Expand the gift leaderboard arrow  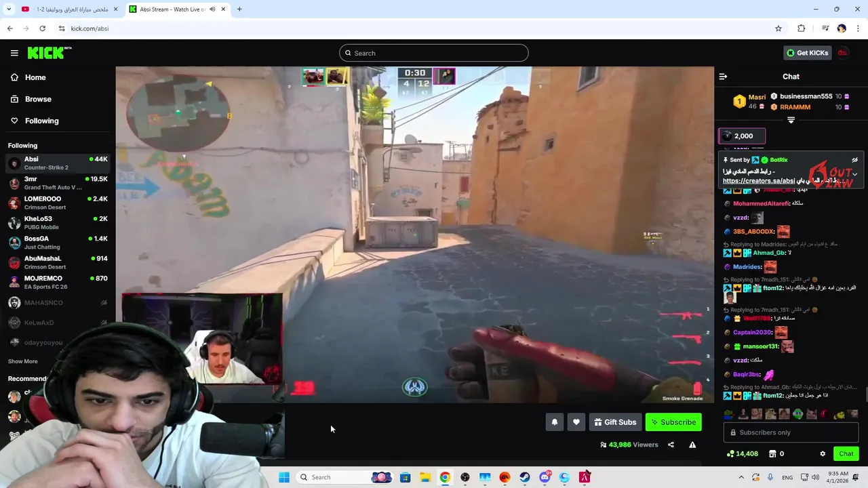(x=791, y=120)
